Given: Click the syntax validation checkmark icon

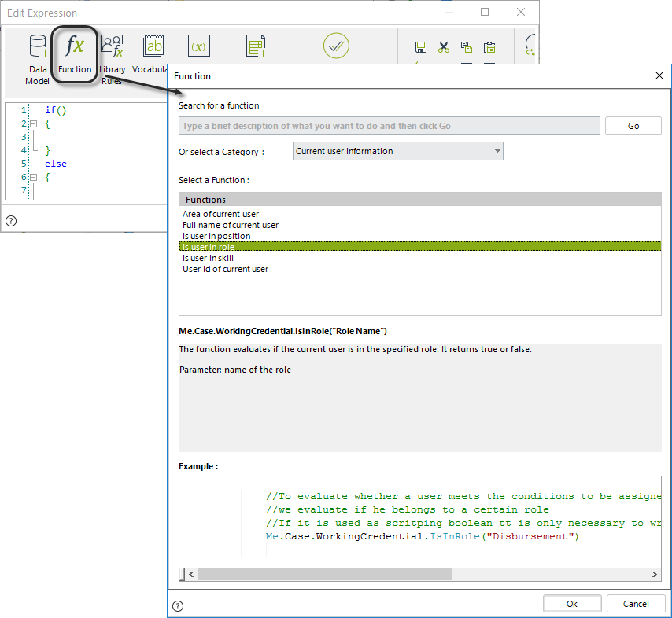Looking at the screenshot, I should tap(336, 46).
